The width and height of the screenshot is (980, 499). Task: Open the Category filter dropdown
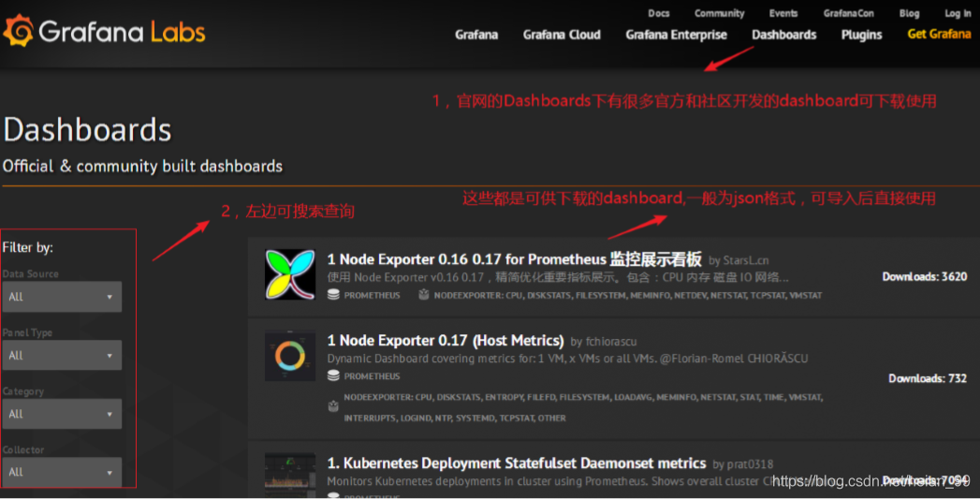62,414
